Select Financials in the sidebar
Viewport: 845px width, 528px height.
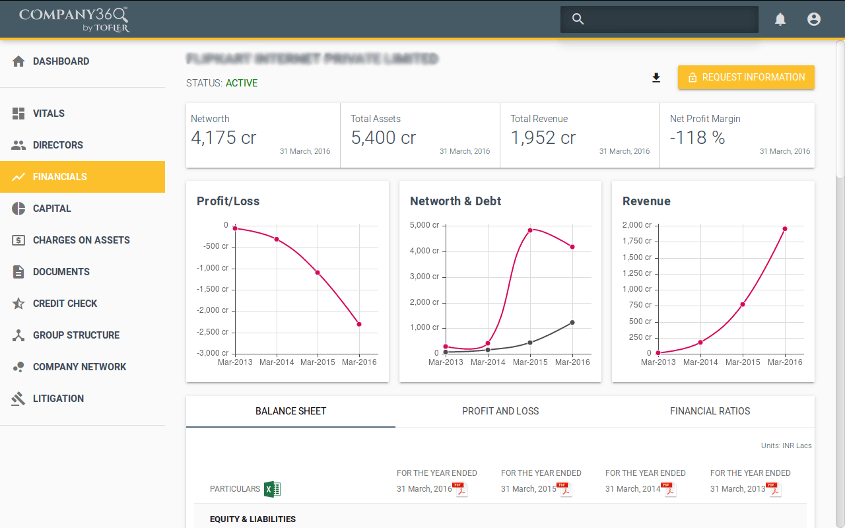(82, 177)
